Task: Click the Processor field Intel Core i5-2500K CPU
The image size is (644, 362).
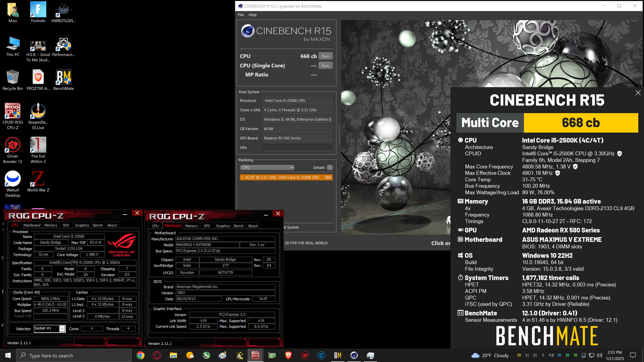Action: pos(298,101)
